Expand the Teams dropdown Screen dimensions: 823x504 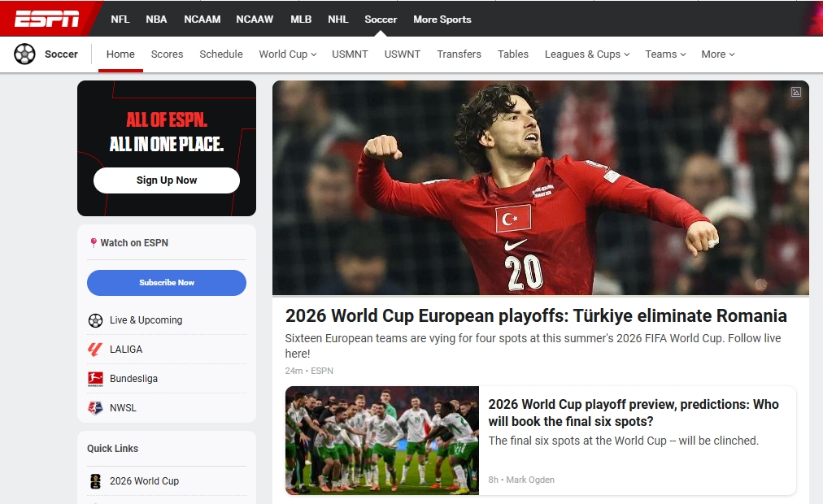click(x=665, y=54)
